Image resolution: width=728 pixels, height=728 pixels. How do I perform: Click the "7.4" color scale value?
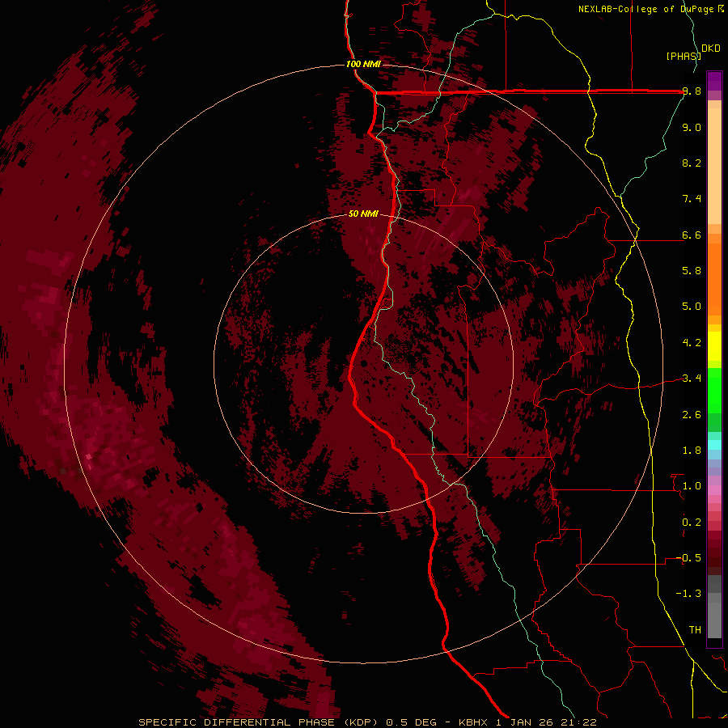pos(692,199)
